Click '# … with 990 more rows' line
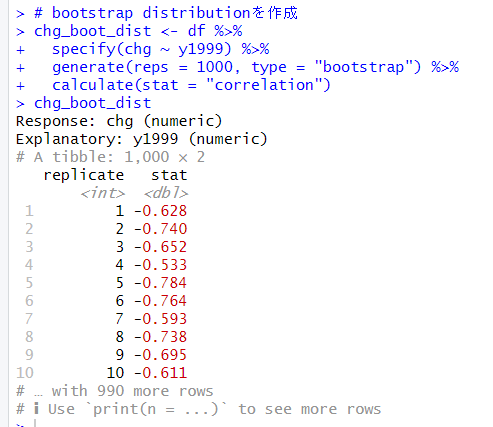The width and height of the screenshot is (493, 427). click(115, 391)
